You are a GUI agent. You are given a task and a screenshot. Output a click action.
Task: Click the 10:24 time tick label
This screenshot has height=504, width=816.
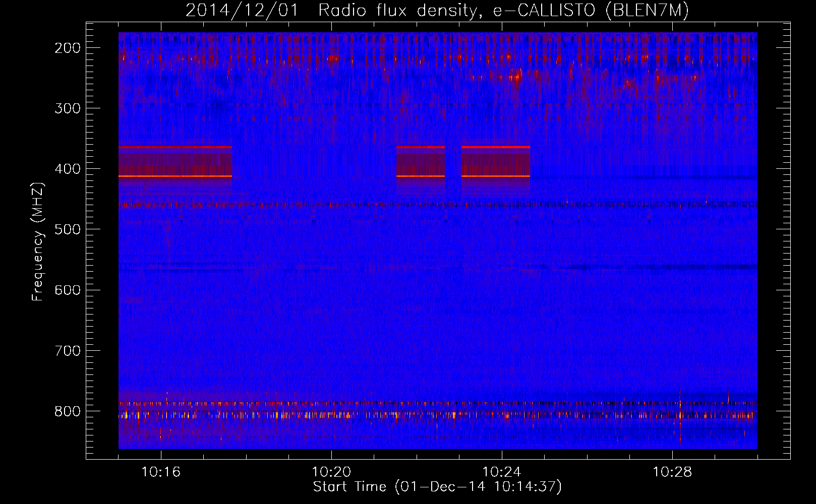[x=502, y=472]
